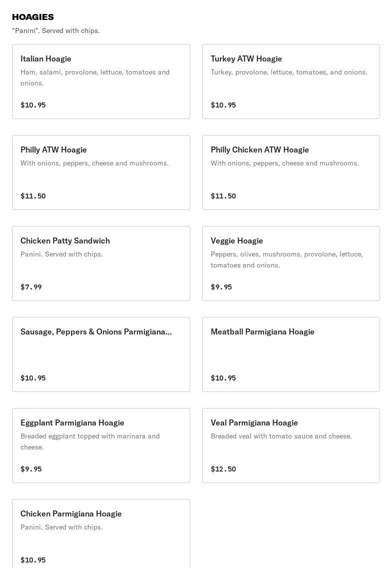Open Sausage, Peppers & Onions Parmigiana item
392x568 pixels.
click(101, 354)
